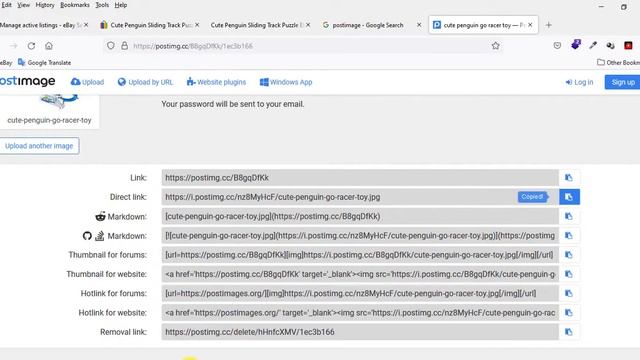Viewport: 640px width, 360px height.
Task: Click the Sign up button
Action: click(622, 82)
